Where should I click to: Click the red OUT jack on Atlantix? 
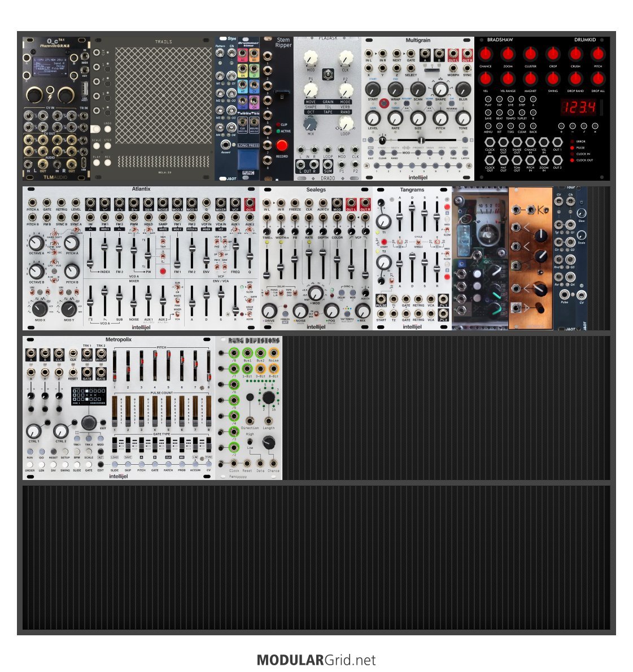click(250, 203)
